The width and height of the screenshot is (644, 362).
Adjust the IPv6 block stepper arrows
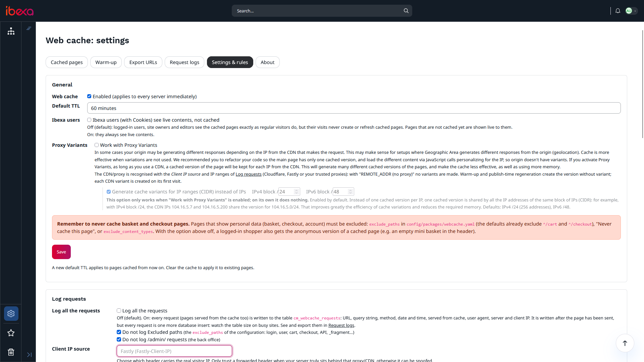[x=350, y=192]
